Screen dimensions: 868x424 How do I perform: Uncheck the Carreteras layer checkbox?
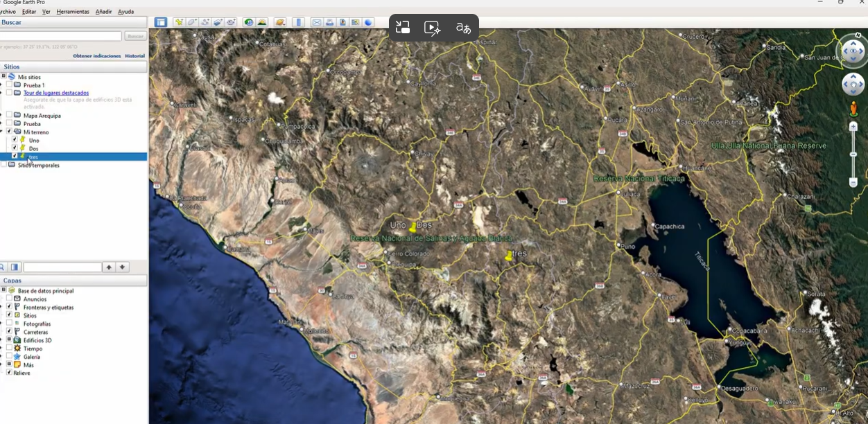click(x=9, y=332)
